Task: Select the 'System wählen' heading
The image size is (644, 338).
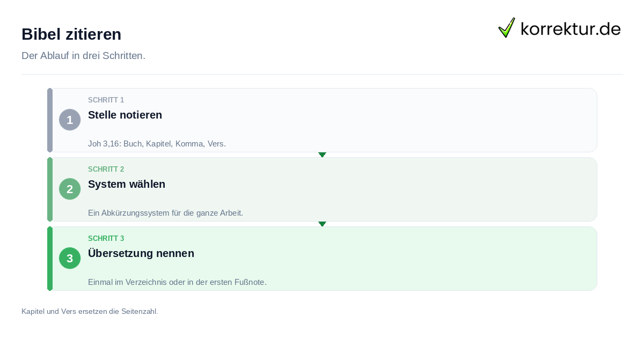Action: click(x=127, y=184)
